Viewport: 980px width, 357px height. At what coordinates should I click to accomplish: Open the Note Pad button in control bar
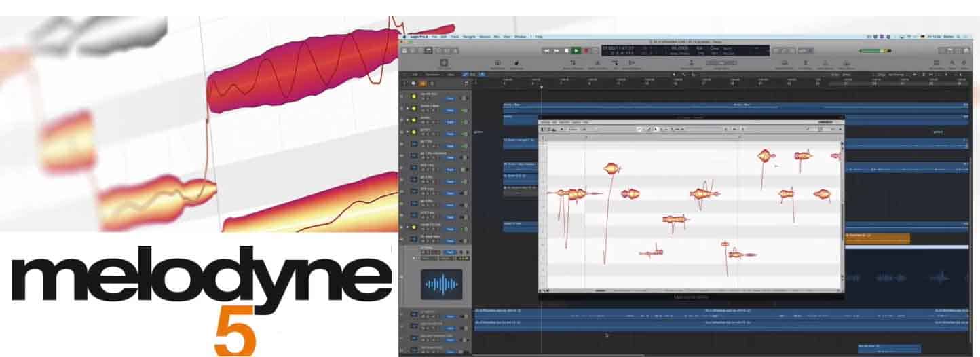pos(950,51)
